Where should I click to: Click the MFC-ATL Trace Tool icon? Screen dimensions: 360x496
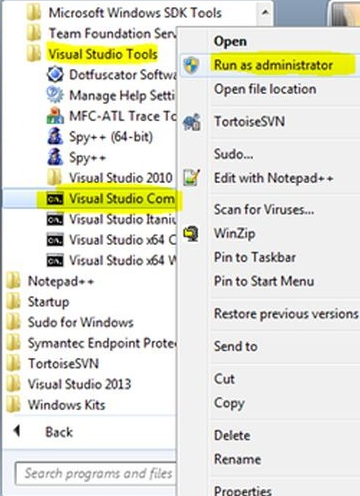55,116
